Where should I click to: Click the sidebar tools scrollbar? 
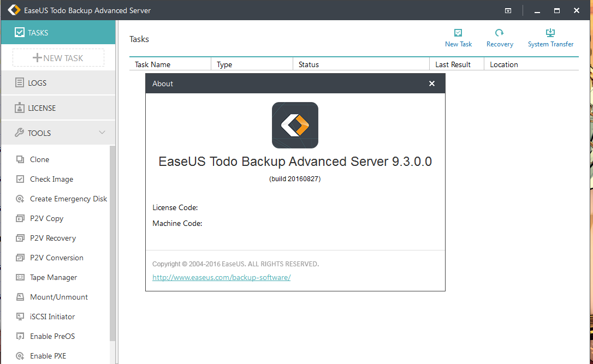tap(112, 243)
